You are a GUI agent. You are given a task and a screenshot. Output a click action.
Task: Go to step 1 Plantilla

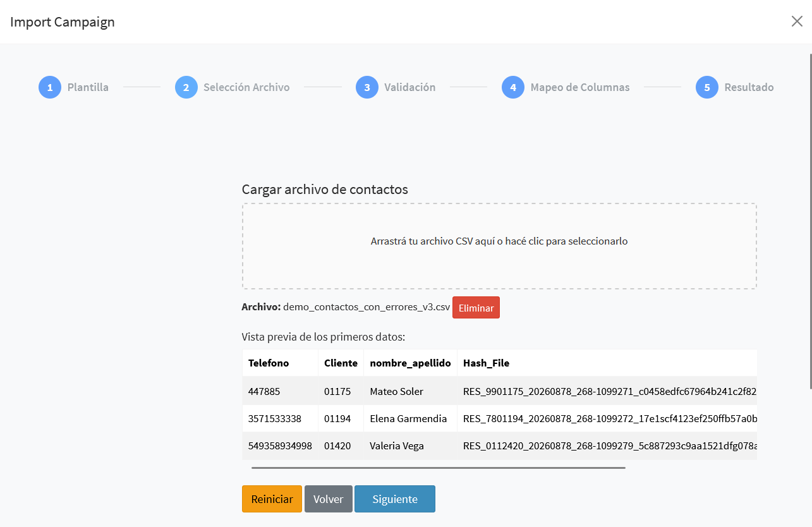coord(74,87)
